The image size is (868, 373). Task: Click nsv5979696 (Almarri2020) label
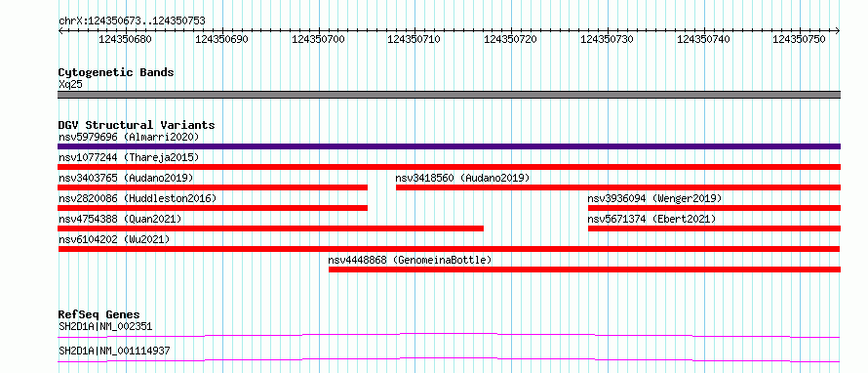click(129, 137)
